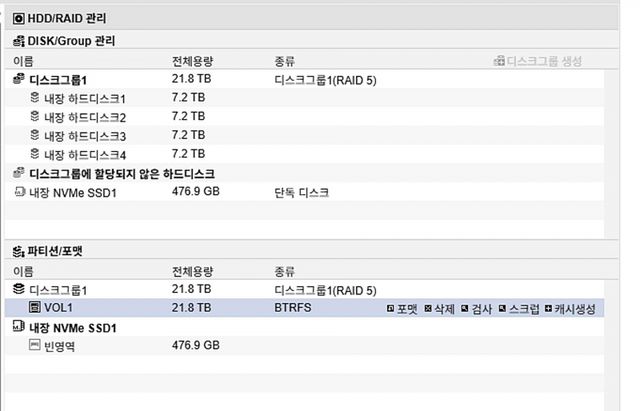Start 스크럽 scrub on VOL1
Image resolution: width=640 pixels, height=411 pixels.
tap(519, 309)
